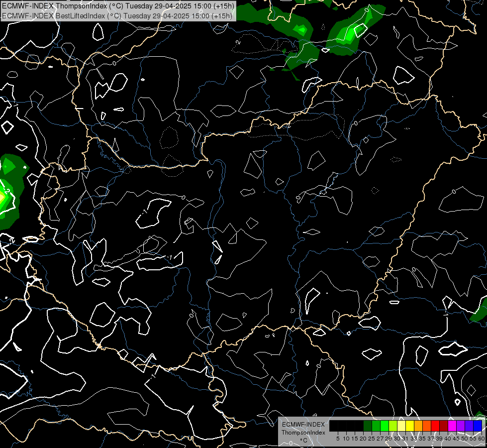Select the violet 50–55 legend swatch
This screenshot has height=448, width=487.
469,426
